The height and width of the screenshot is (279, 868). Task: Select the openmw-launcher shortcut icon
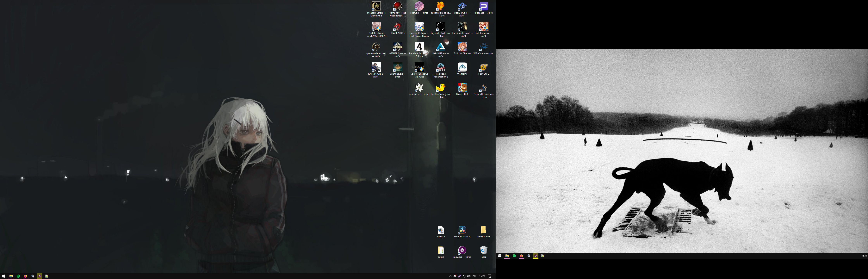tap(376, 50)
